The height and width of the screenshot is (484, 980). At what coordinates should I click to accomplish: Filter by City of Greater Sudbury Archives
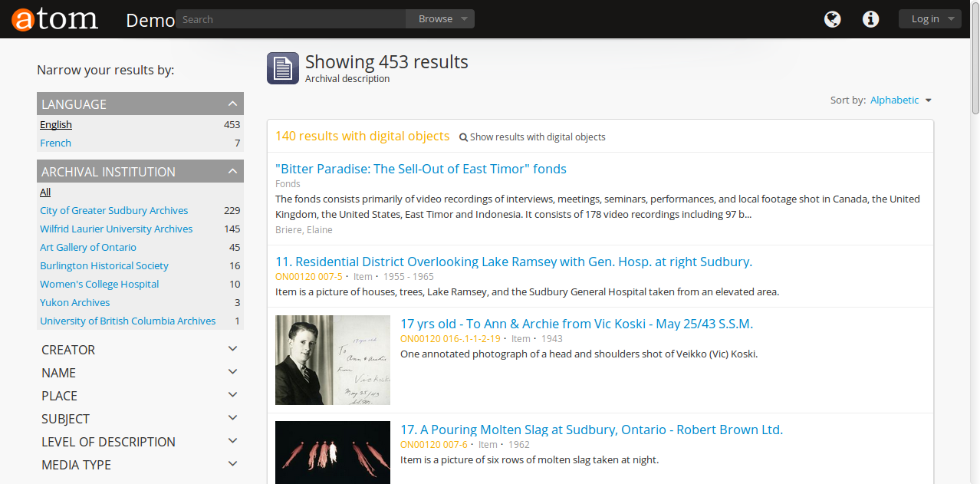click(x=113, y=211)
